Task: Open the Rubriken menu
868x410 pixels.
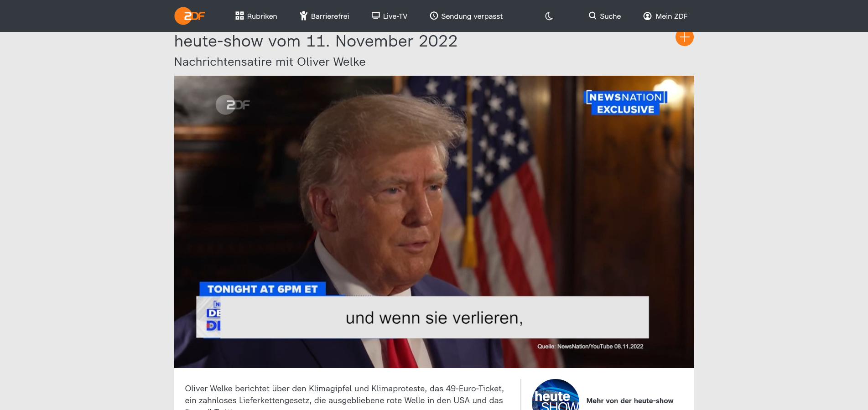Action: [x=262, y=16]
